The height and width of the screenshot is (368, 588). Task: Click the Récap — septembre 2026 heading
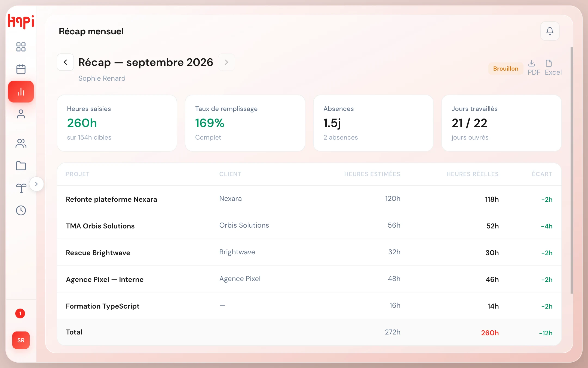point(146,62)
